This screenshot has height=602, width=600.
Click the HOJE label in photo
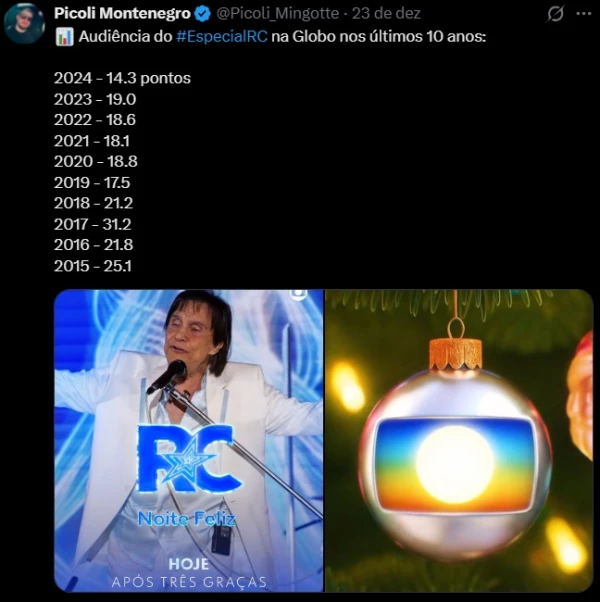point(189,564)
